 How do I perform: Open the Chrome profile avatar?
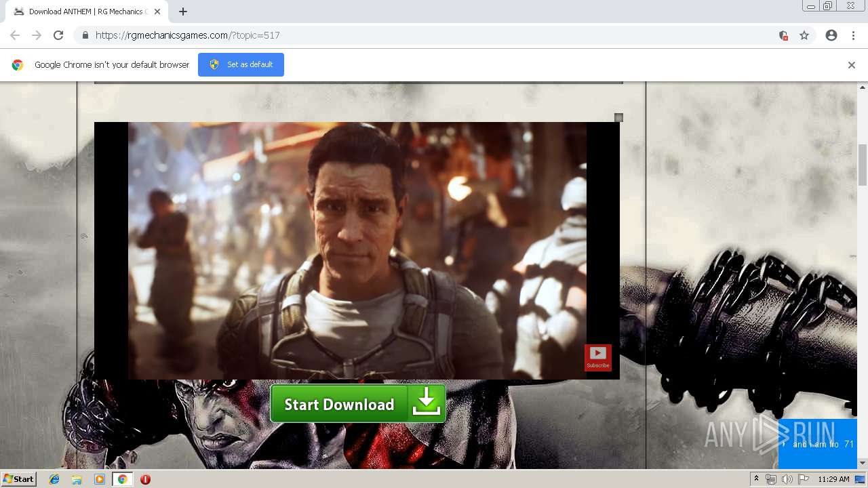tap(831, 35)
